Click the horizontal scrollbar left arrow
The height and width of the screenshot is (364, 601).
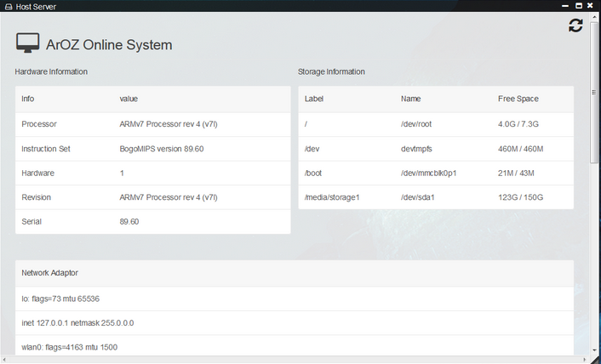[x=5, y=360]
